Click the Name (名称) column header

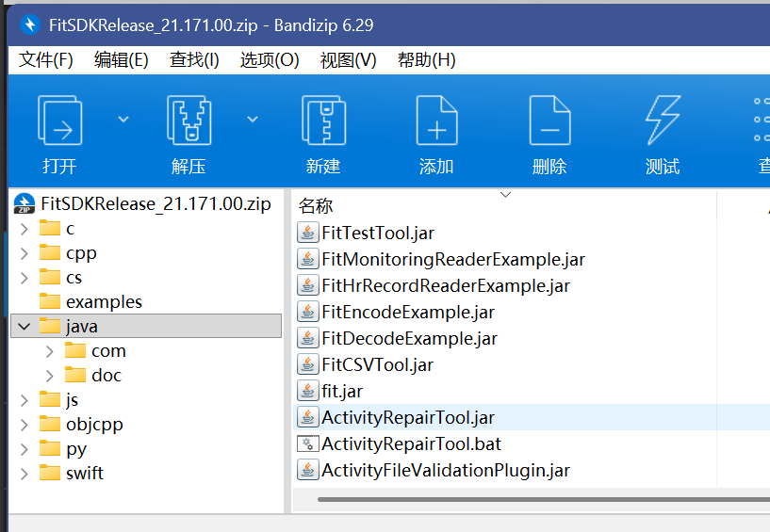point(317,206)
